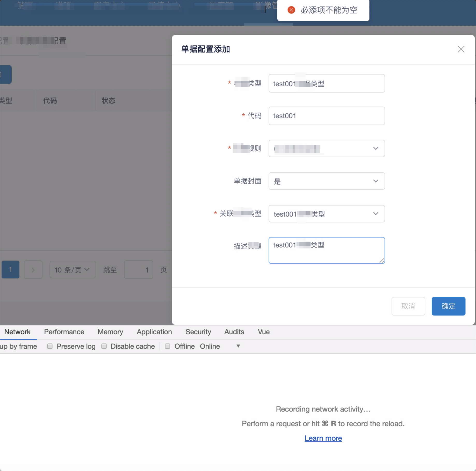The height and width of the screenshot is (471, 476).
Task: Open the Security tab
Action: point(198,332)
